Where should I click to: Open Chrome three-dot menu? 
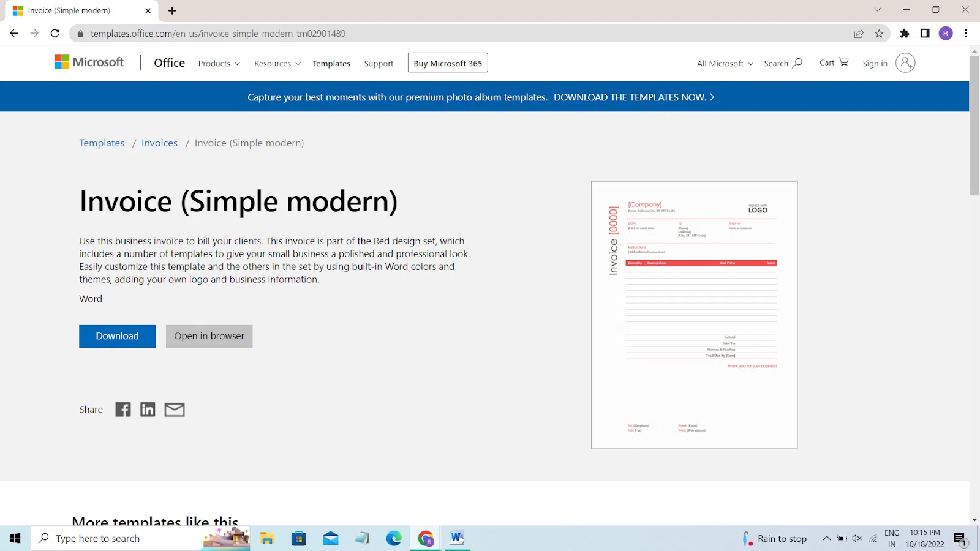966,34
